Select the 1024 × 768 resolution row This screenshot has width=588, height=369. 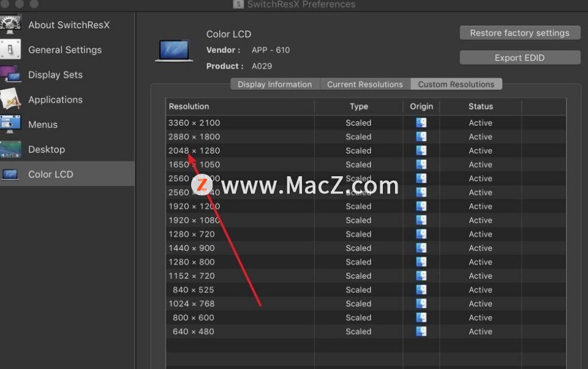click(x=366, y=304)
